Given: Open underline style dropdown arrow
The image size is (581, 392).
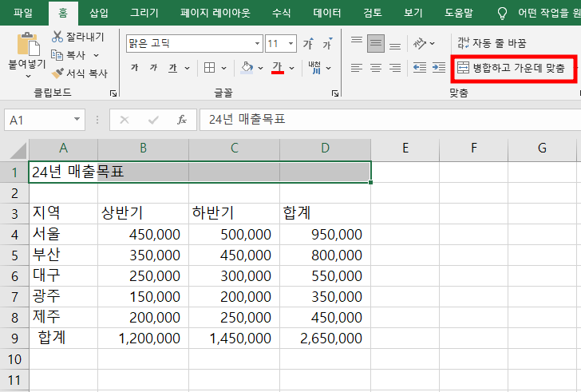Looking at the screenshot, I should (x=187, y=68).
